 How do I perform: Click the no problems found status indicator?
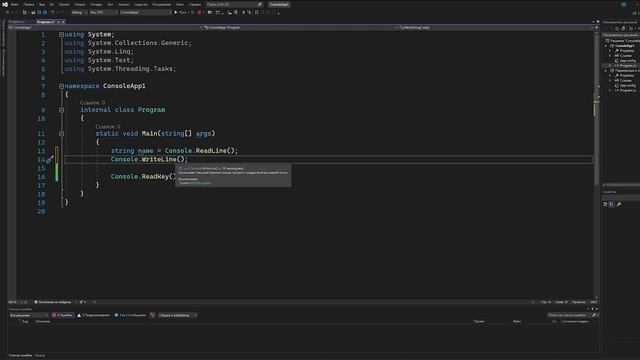tap(53, 302)
